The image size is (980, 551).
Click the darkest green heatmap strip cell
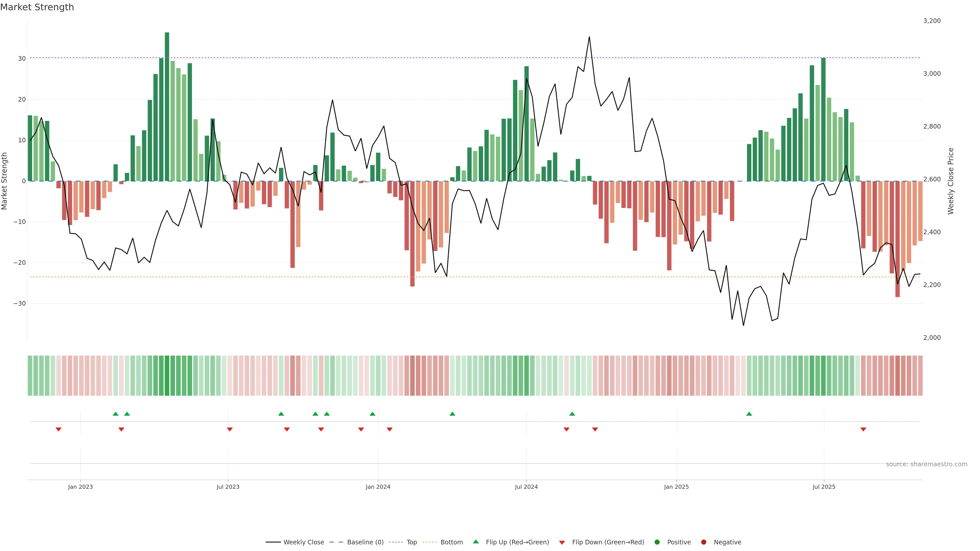click(167, 376)
